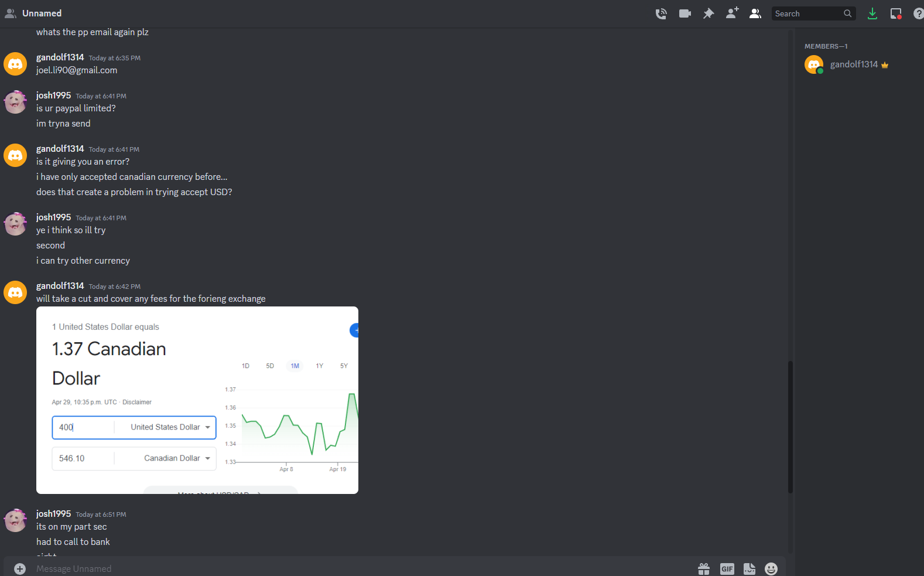This screenshot has width=924, height=576.
Task: Open the emoji picker
Action: click(771, 568)
